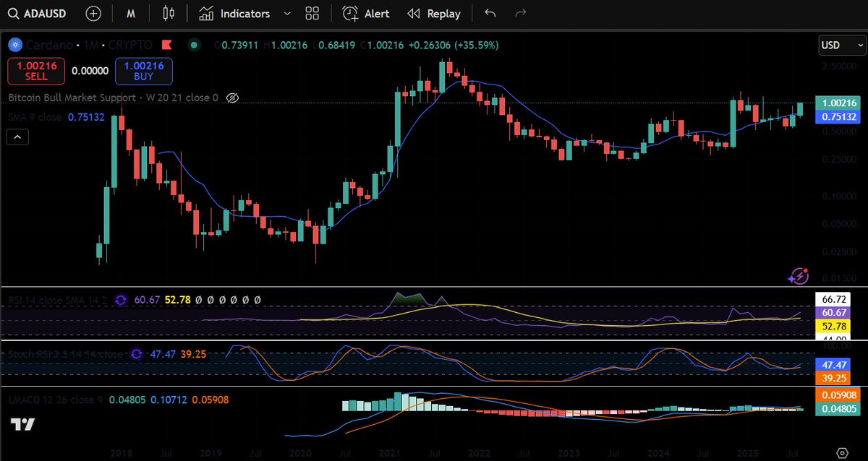
Task: Click the TradingView logo
Action: tap(22, 425)
